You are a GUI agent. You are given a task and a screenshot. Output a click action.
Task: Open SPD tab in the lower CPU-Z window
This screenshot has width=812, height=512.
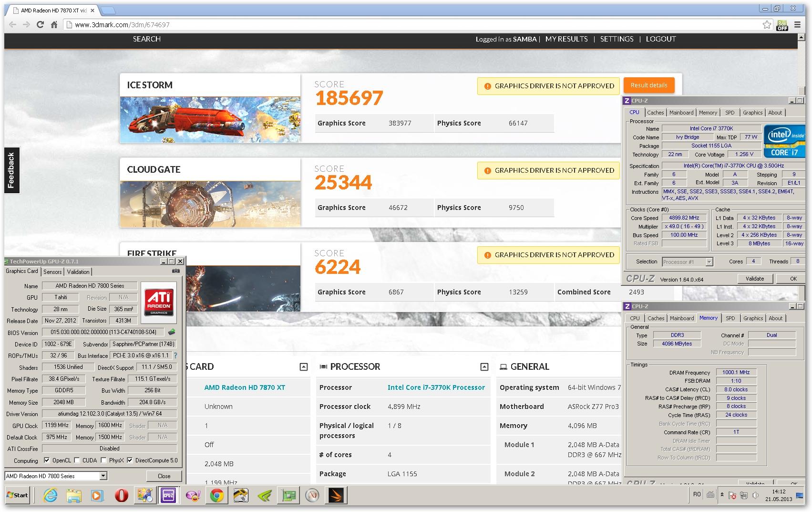pos(730,318)
